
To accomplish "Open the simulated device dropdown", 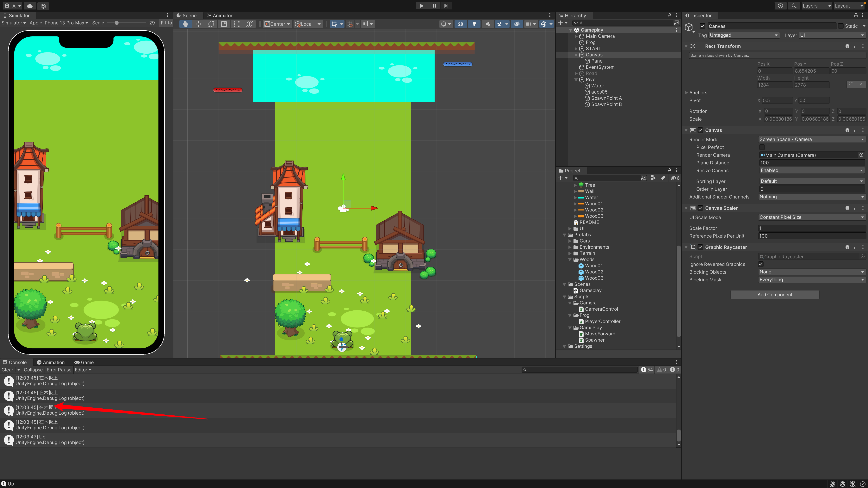I will coord(59,23).
